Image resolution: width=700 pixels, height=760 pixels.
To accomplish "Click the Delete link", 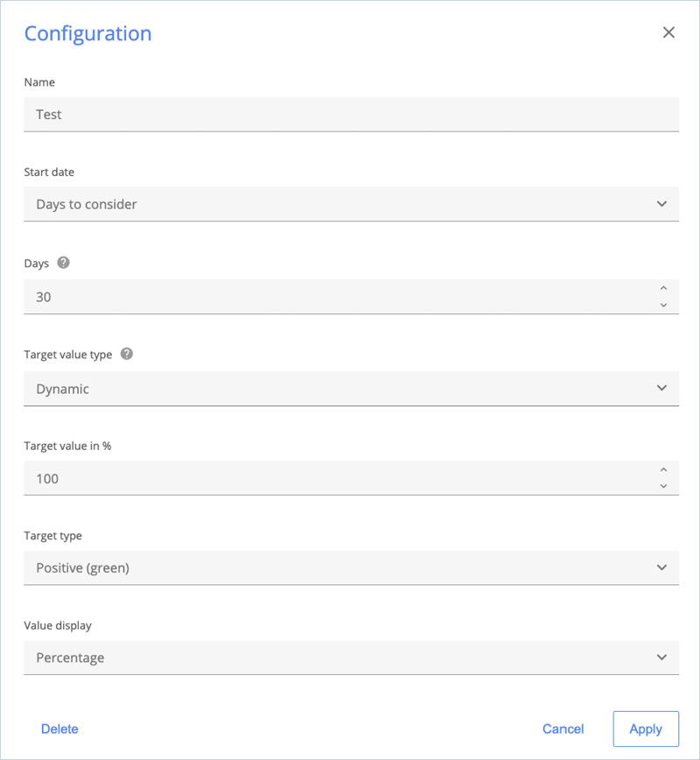I will click(59, 728).
